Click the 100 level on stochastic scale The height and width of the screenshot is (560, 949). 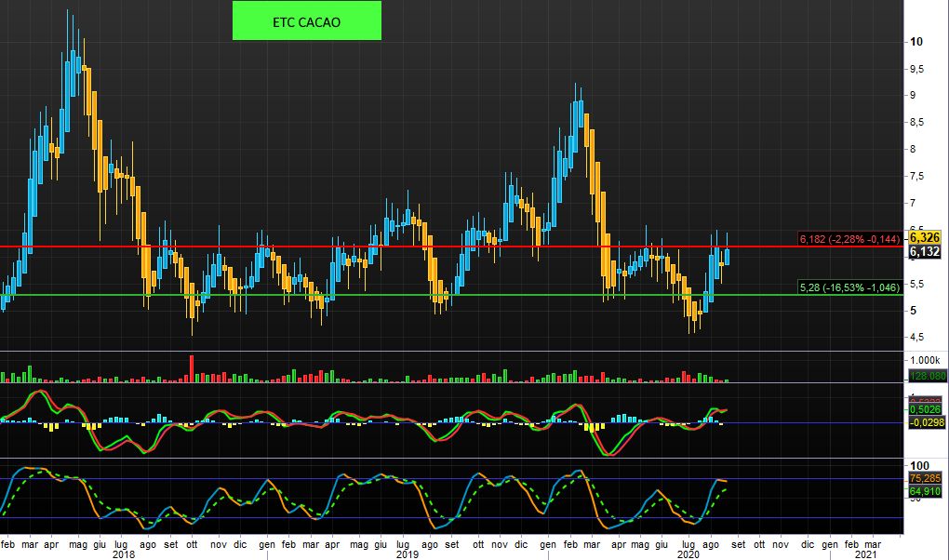[x=919, y=465]
